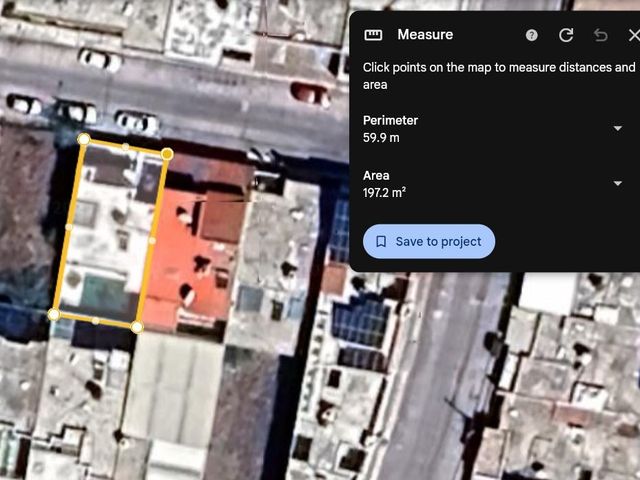Screen dimensions: 640x480
Task: Click the instruction text about measuring distances
Action: [499, 76]
